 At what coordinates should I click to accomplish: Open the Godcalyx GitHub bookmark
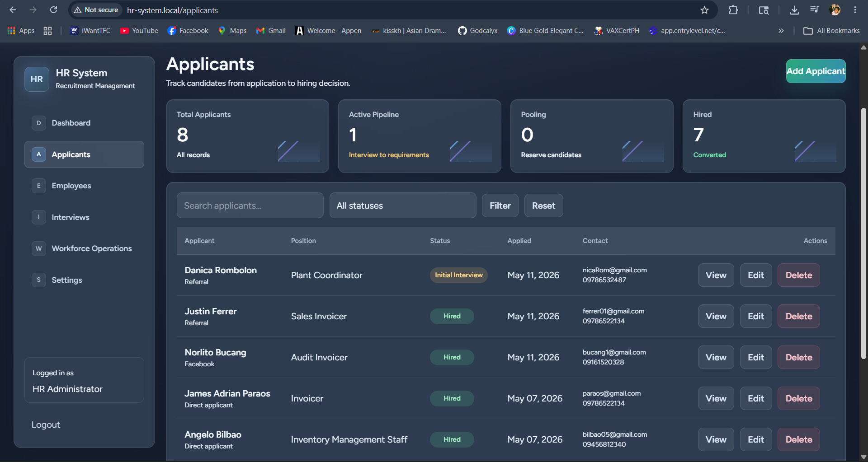point(477,31)
